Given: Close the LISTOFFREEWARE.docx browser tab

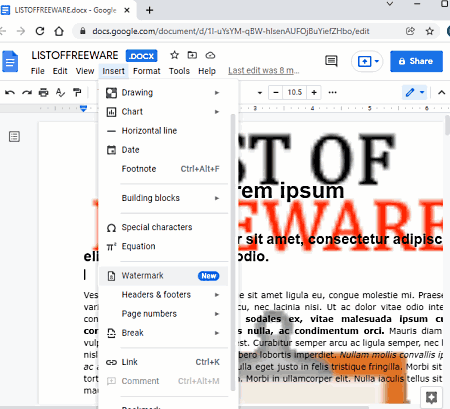Looking at the screenshot, I should point(127,10).
